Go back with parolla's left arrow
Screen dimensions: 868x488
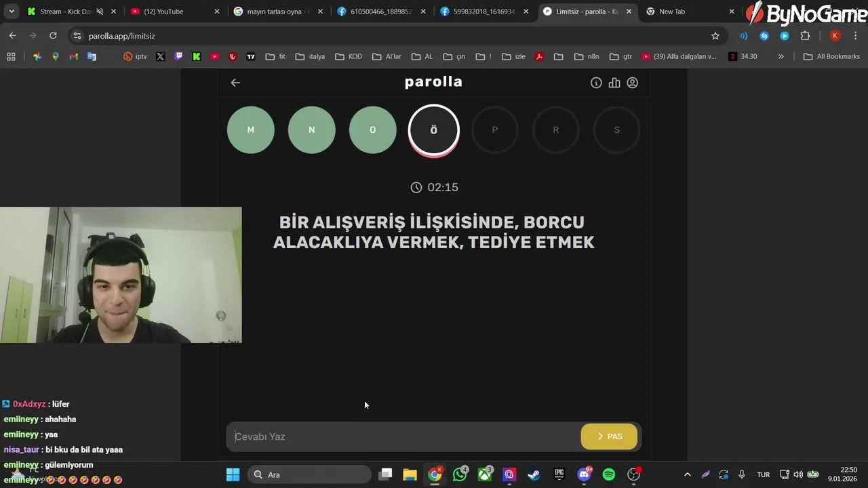tap(235, 83)
